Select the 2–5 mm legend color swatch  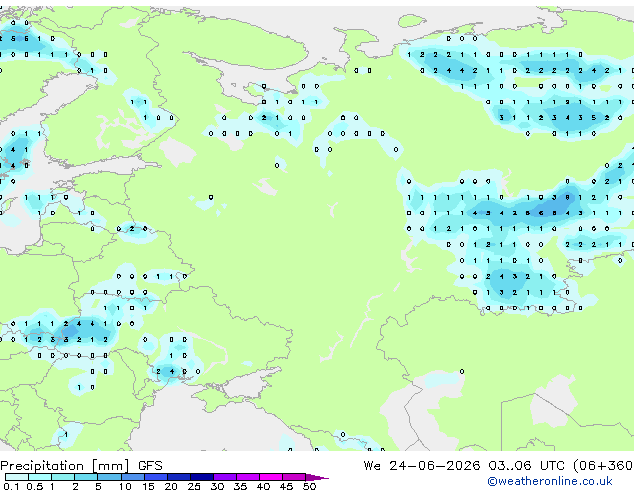click(86, 477)
